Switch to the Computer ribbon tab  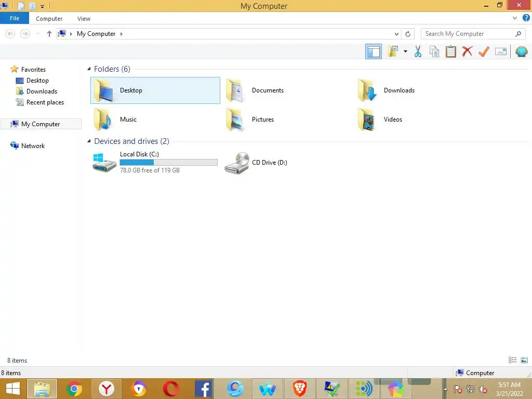(49, 19)
